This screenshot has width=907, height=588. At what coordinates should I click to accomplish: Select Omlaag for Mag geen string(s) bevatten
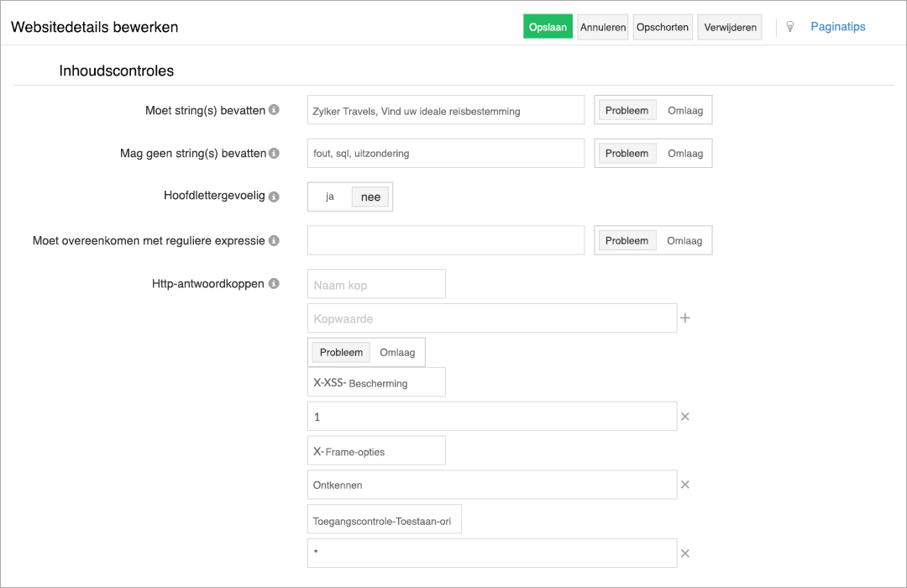click(684, 153)
